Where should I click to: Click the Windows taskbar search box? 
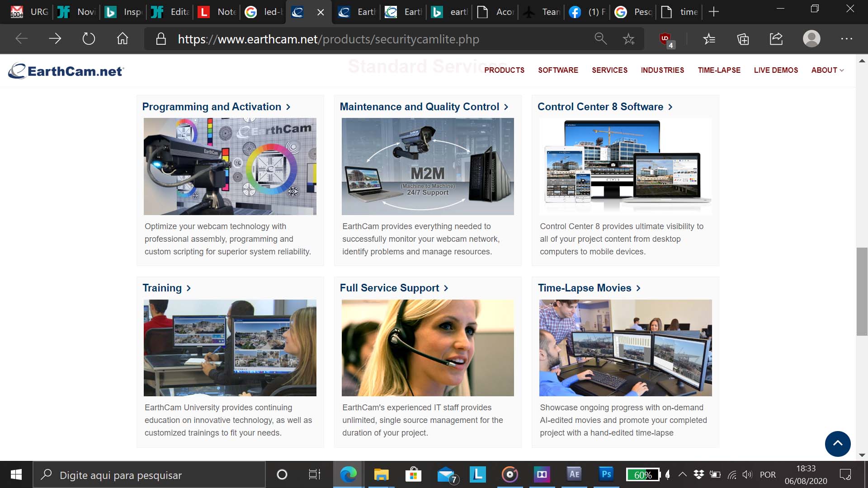point(149,474)
